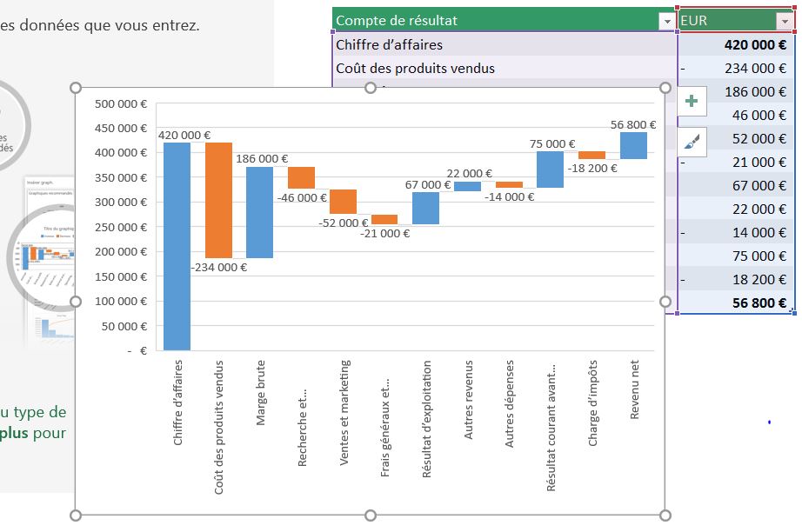802x532 pixels.
Task: Click the orange -52 000 € bar
Action: point(343,202)
